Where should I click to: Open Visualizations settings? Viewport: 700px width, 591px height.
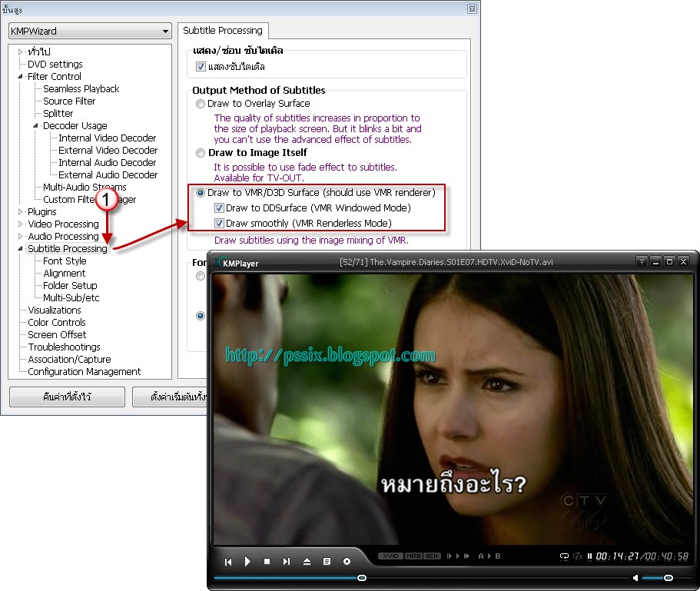click(x=55, y=310)
